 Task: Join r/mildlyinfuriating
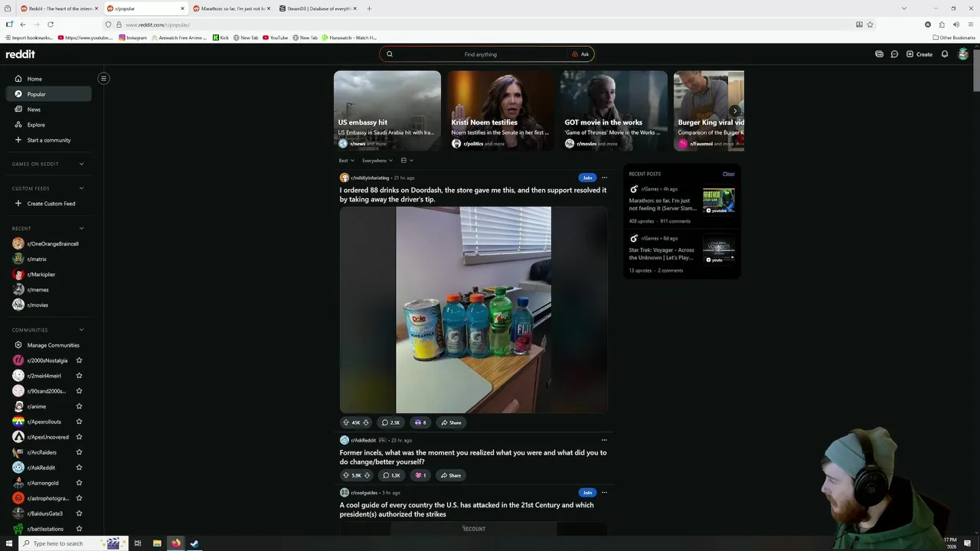click(586, 178)
